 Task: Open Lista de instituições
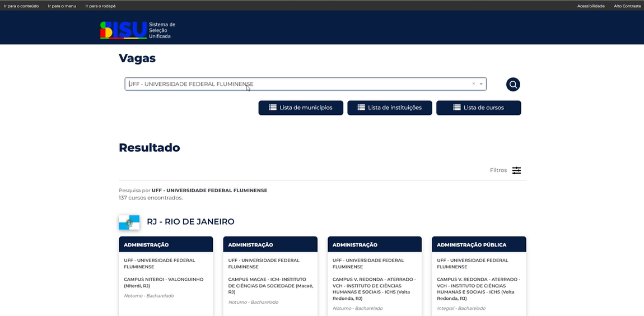pyautogui.click(x=390, y=108)
